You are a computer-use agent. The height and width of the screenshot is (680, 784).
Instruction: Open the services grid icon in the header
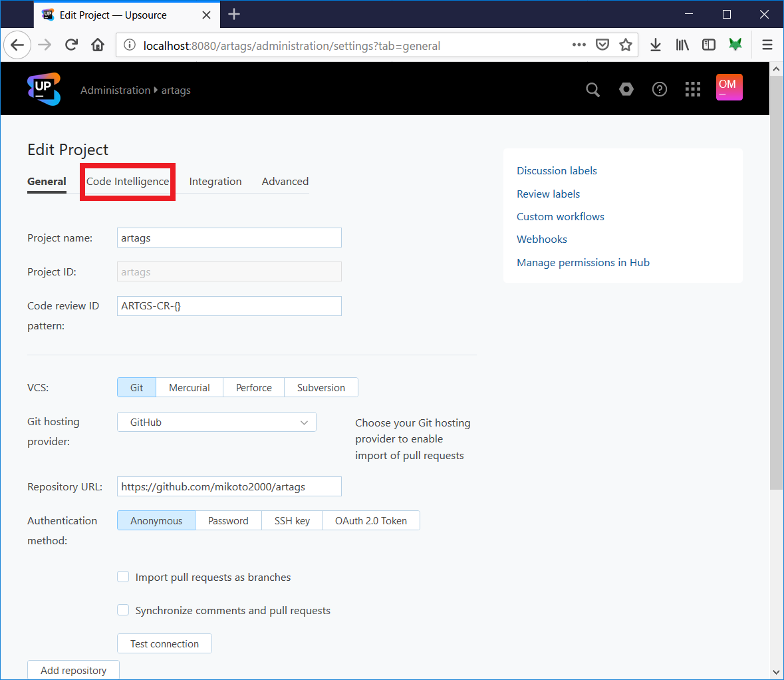692,89
